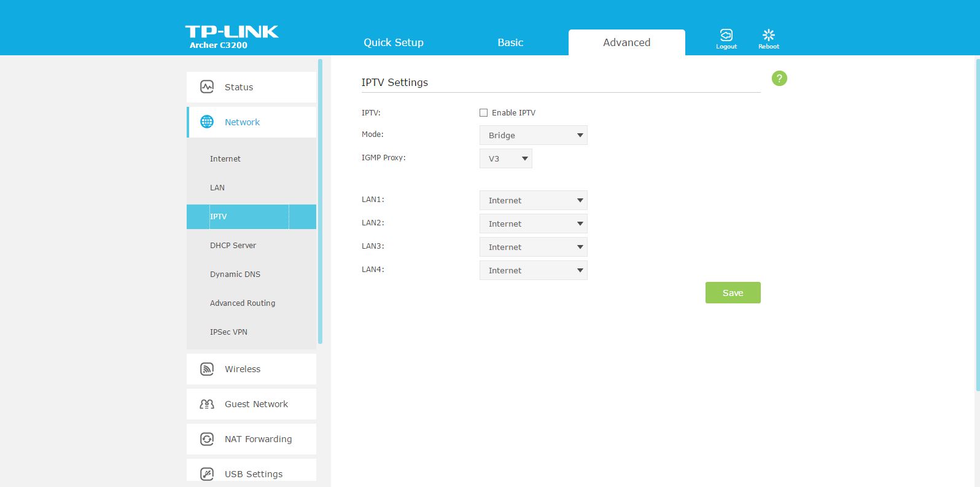Select the Advanced tab
This screenshot has width=980, height=487.
click(x=626, y=42)
